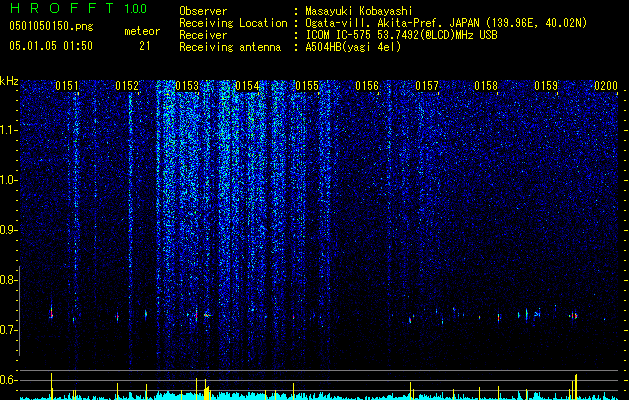Click the red meteor echo just before 0151
The width and height of the screenshot is (629, 400).
[x=51, y=313]
